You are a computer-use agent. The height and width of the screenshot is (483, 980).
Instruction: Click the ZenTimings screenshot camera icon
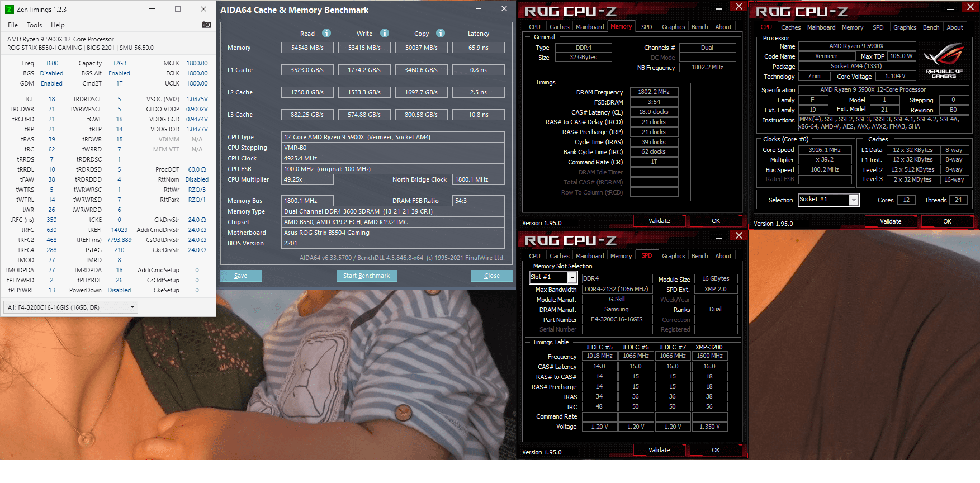[x=206, y=25]
